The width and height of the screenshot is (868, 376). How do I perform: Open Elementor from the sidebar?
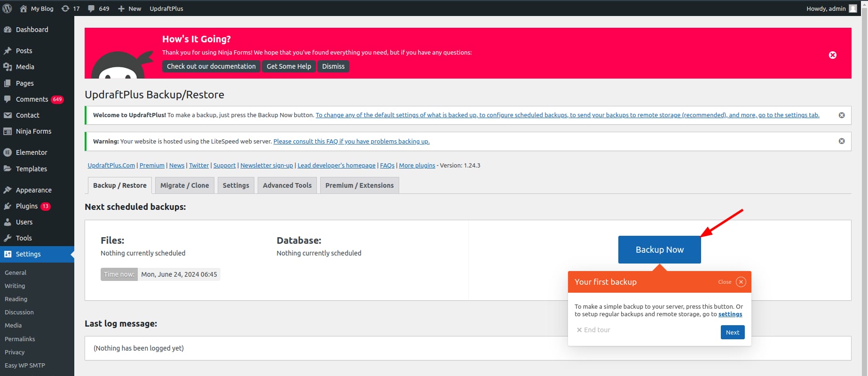pos(32,152)
